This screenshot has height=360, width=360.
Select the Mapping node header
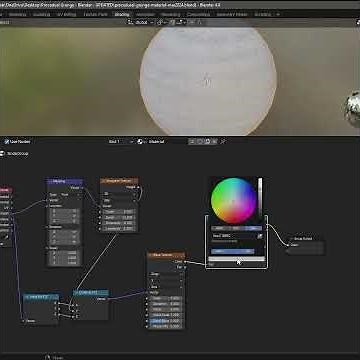64,181
